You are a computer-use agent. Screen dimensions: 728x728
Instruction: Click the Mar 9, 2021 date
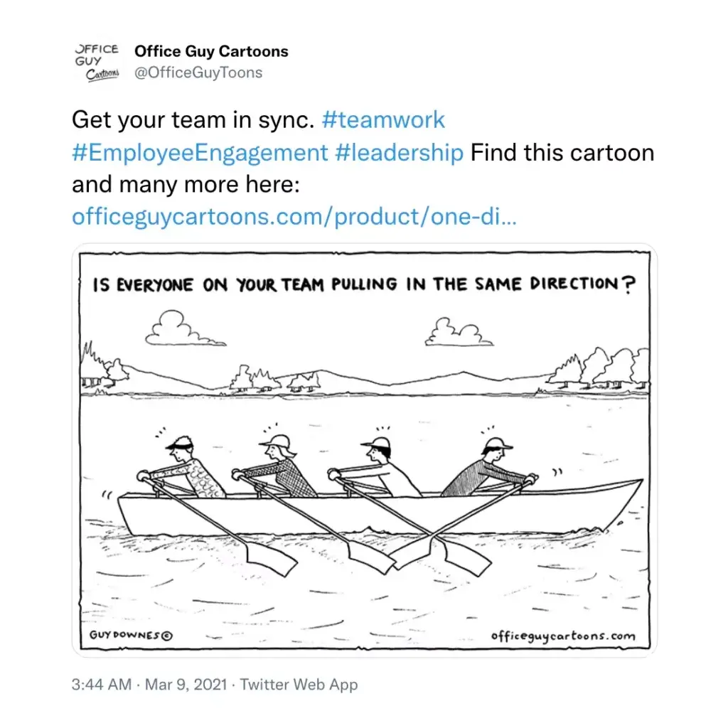[x=186, y=685]
